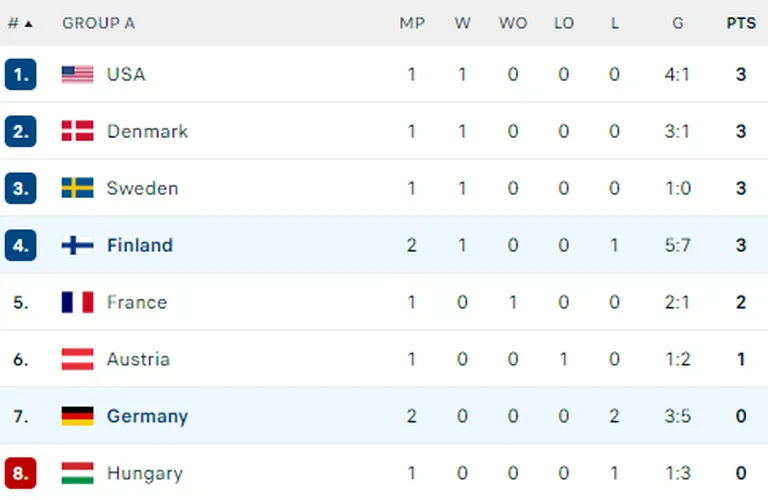Click the Denmark flag icon

77,131
